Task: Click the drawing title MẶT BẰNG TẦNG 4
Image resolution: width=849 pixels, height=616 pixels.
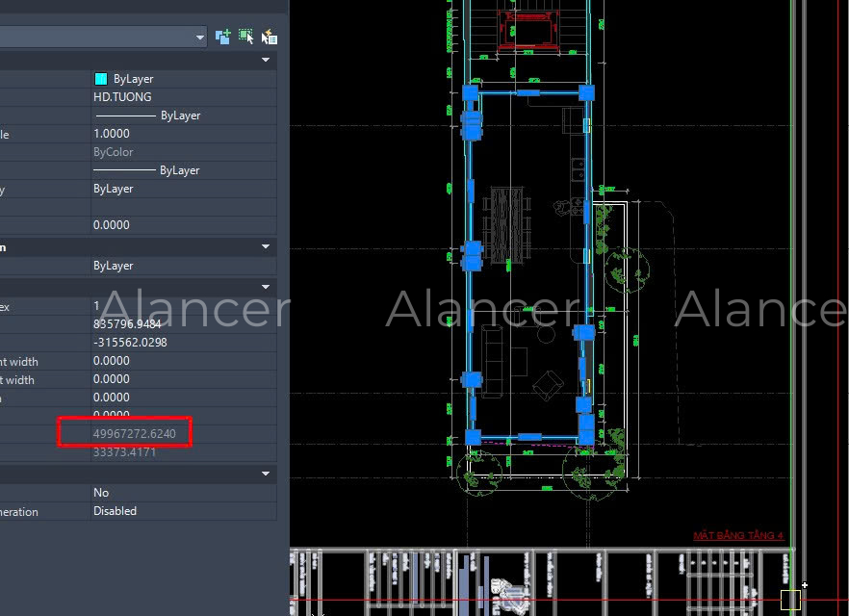Action: 738,535
